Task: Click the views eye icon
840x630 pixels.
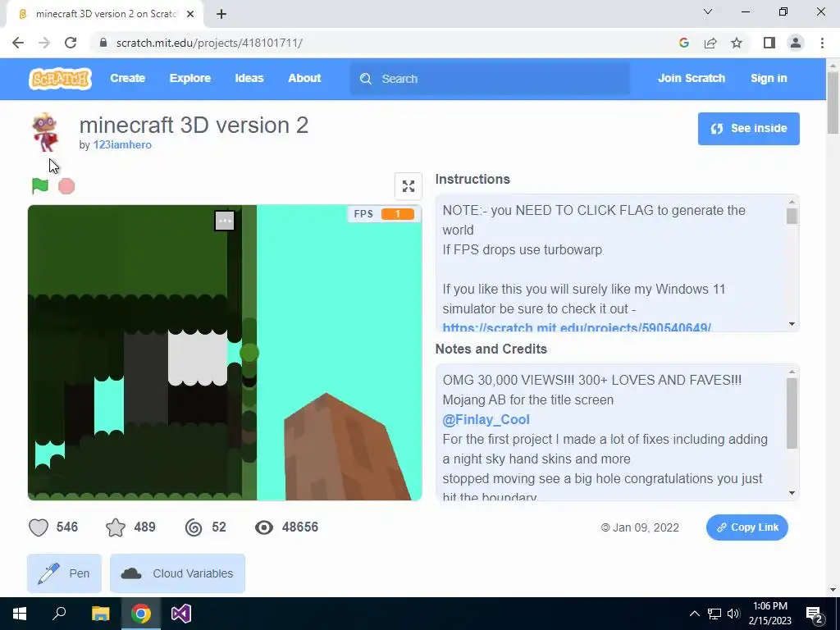Action: pyautogui.click(x=263, y=527)
